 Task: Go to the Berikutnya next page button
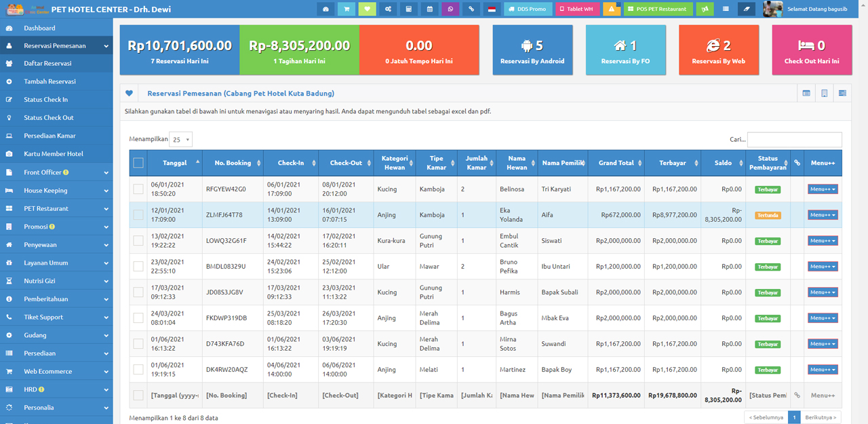[821, 417]
